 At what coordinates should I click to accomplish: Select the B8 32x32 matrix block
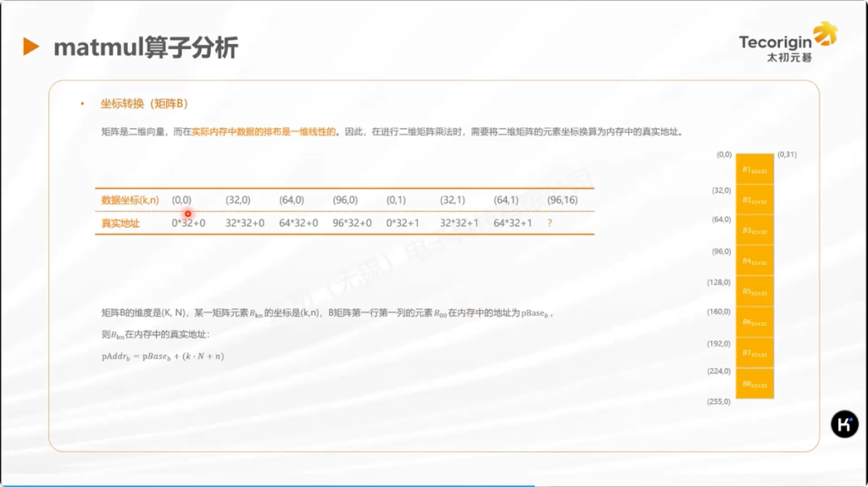754,384
